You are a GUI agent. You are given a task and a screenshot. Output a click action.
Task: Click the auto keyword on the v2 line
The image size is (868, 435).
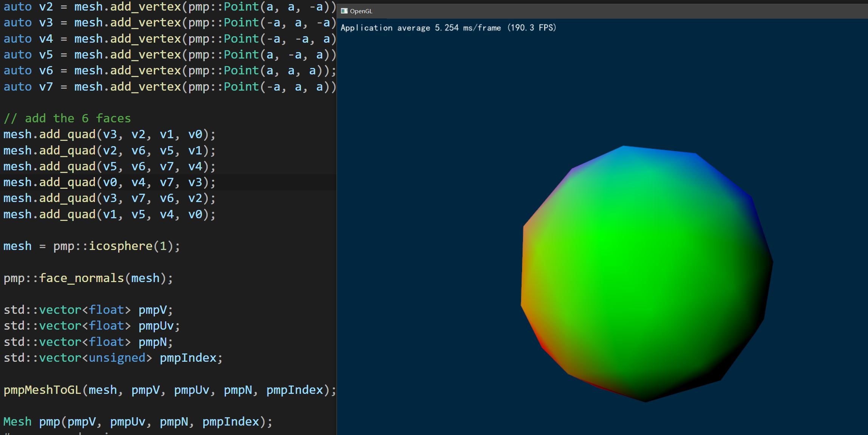coord(17,6)
